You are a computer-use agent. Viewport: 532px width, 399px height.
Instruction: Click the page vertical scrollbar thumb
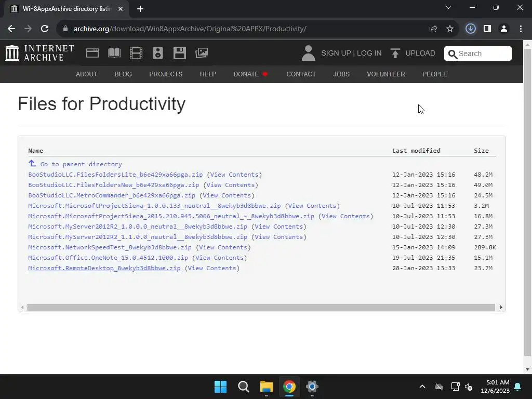[527, 202]
